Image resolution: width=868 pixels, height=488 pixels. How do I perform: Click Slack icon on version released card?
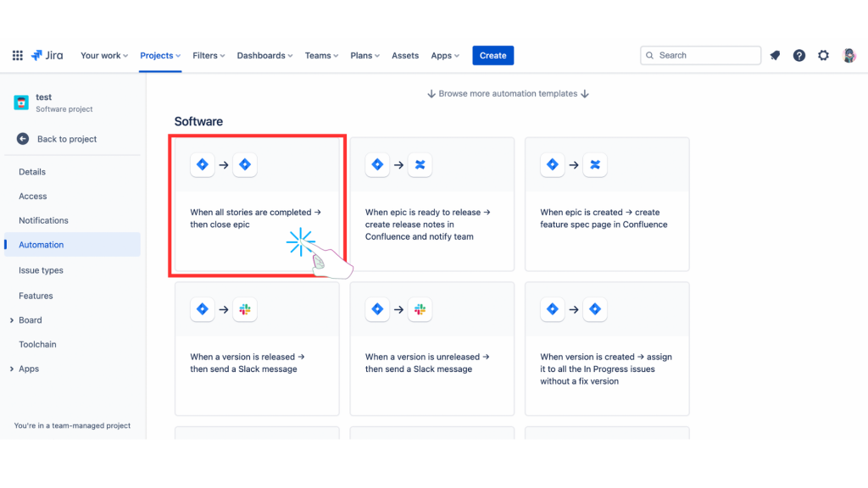[245, 309]
